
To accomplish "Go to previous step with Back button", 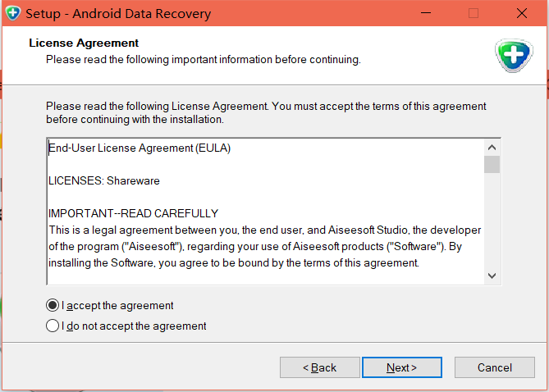I will (320, 367).
